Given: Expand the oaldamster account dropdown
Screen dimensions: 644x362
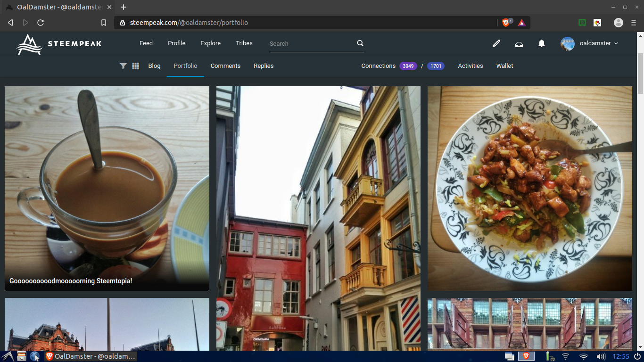Looking at the screenshot, I should [616, 43].
